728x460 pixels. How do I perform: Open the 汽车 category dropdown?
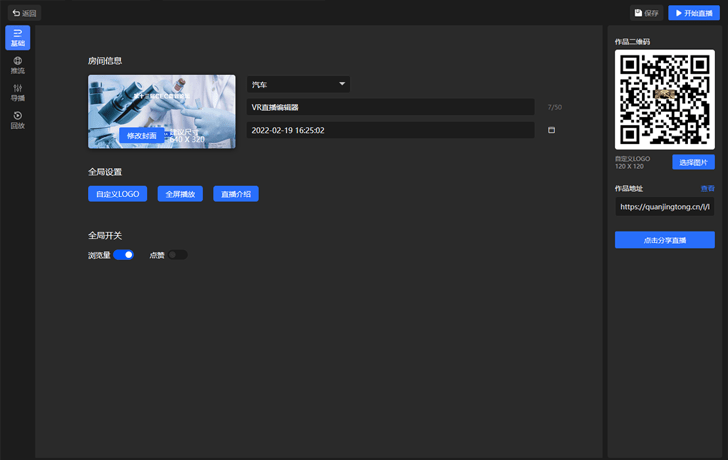coord(298,85)
